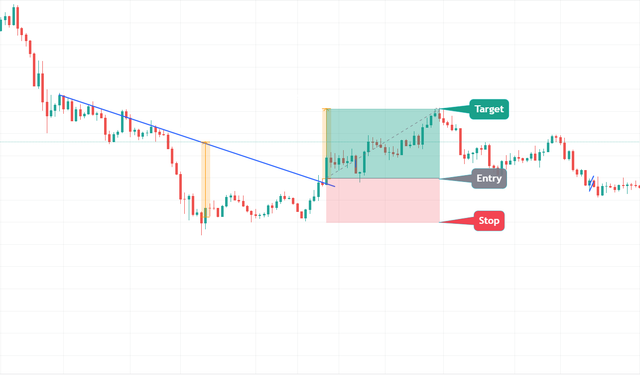Screen dimensions: 640x375
Task: Click the long red candle after the target was hit
Action: [460, 142]
